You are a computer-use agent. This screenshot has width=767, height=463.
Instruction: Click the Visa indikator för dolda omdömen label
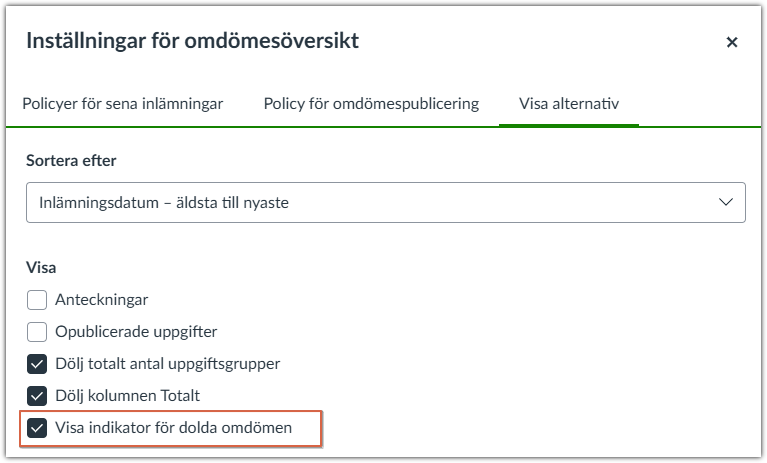point(174,427)
